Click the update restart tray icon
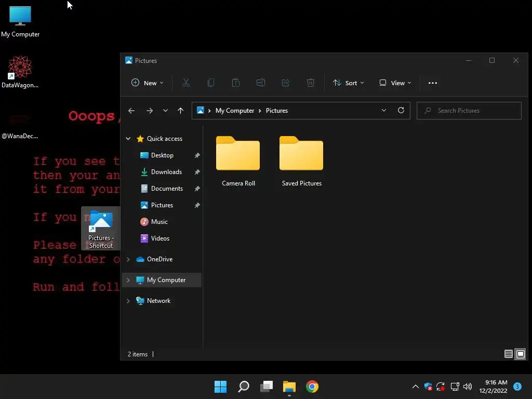 441,387
